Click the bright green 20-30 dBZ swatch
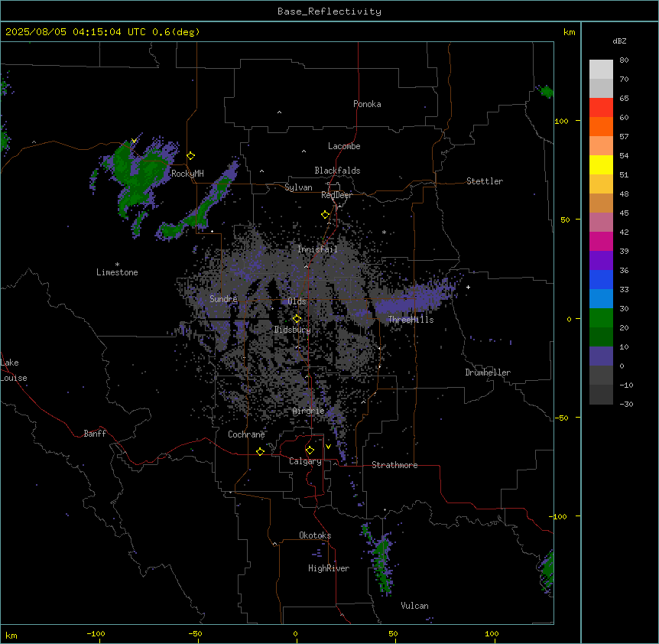The height and width of the screenshot is (644, 659). click(601, 318)
